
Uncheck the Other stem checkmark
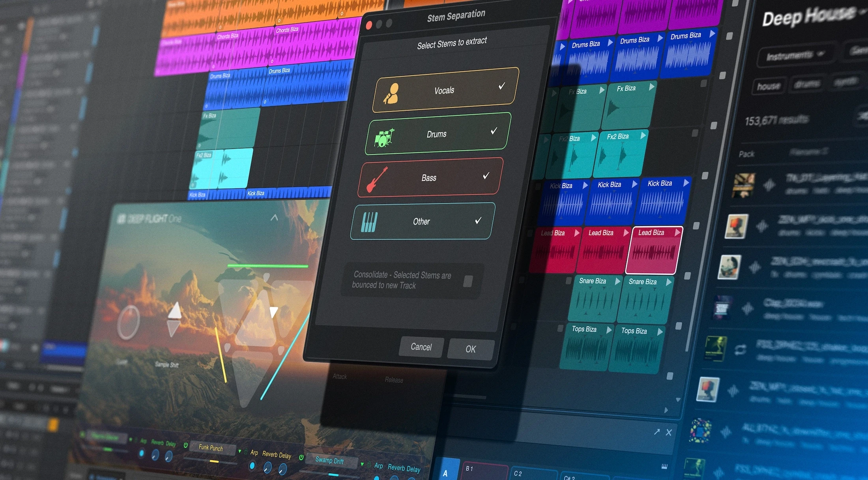click(x=478, y=220)
